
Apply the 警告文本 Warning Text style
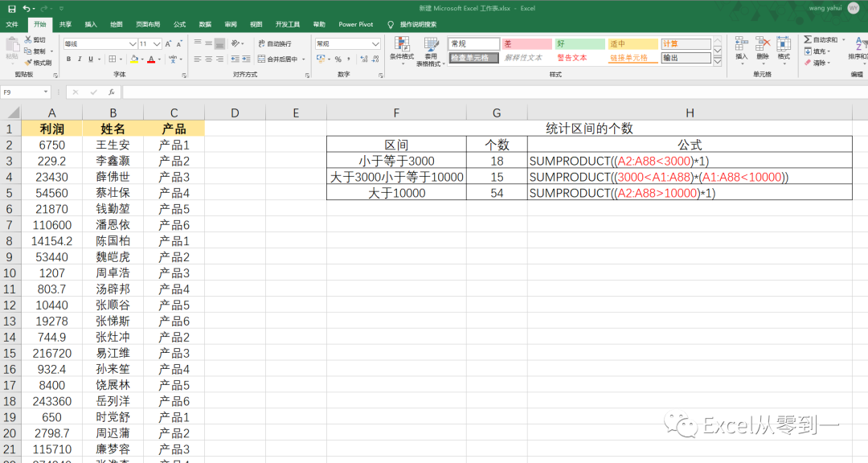(579, 58)
